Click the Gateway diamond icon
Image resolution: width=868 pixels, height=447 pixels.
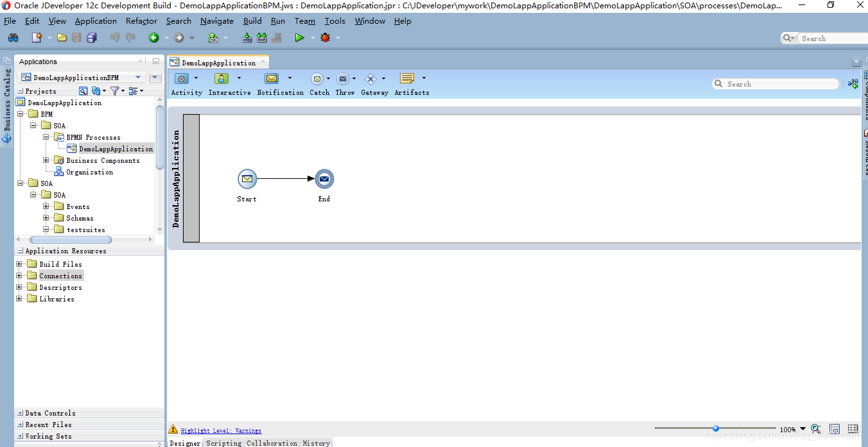tap(370, 79)
